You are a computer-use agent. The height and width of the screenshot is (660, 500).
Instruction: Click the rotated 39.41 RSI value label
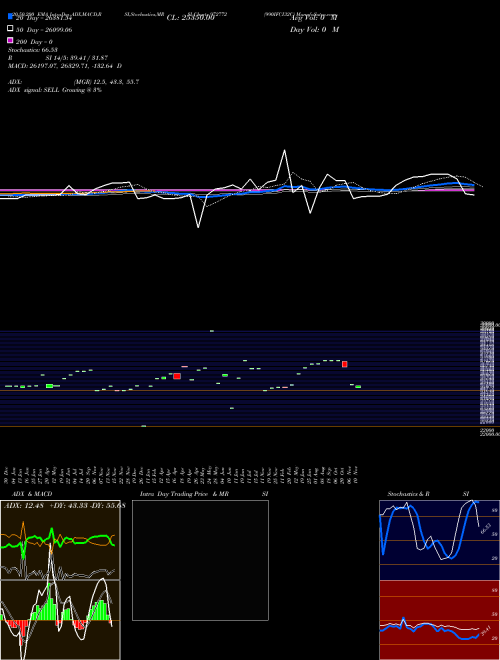(486, 631)
